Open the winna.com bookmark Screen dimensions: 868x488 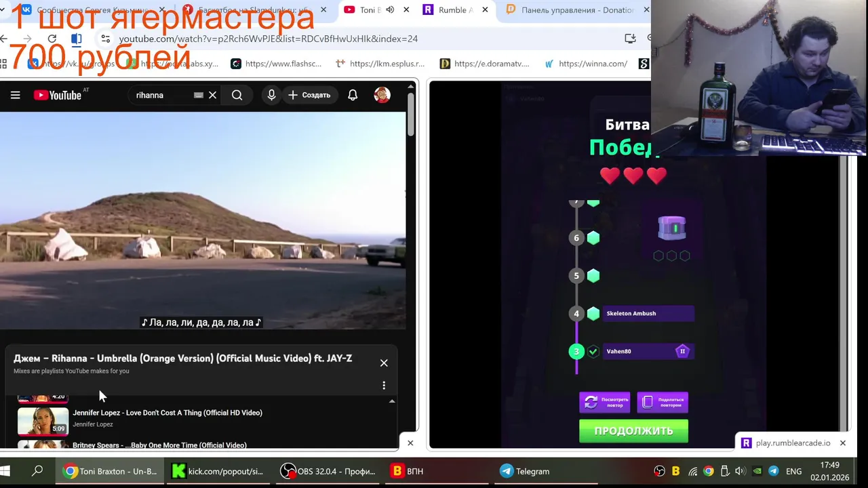tap(586, 64)
